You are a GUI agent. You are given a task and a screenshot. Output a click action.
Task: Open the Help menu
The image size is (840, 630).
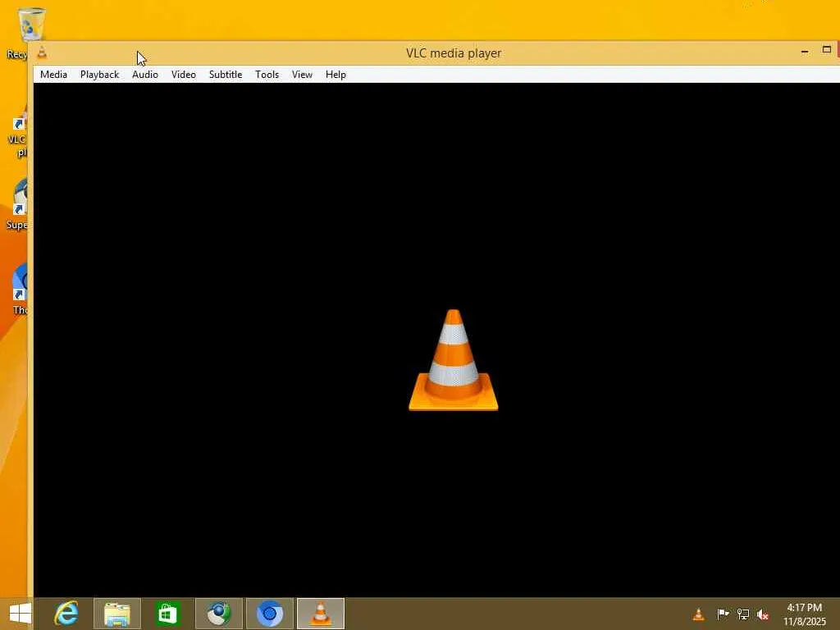point(336,75)
